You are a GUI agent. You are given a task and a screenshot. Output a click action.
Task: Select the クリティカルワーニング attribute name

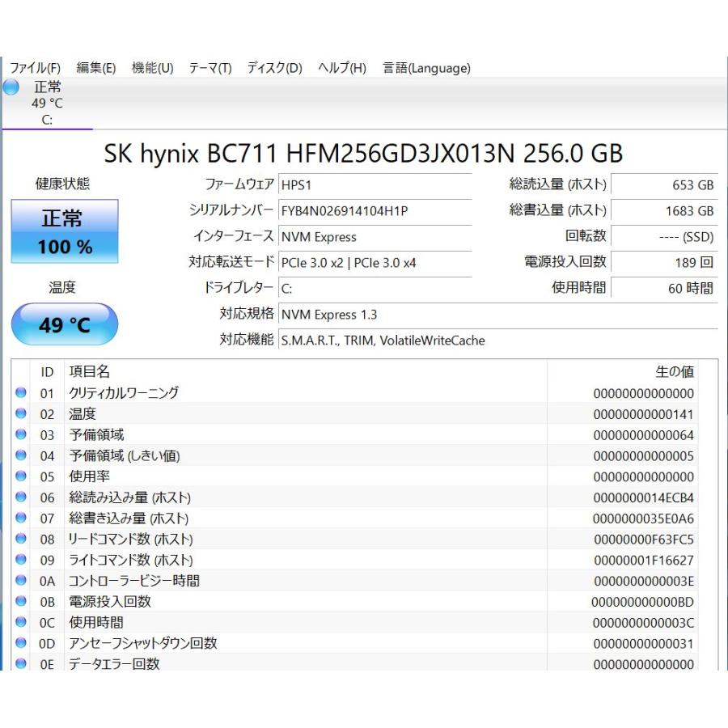click(124, 393)
